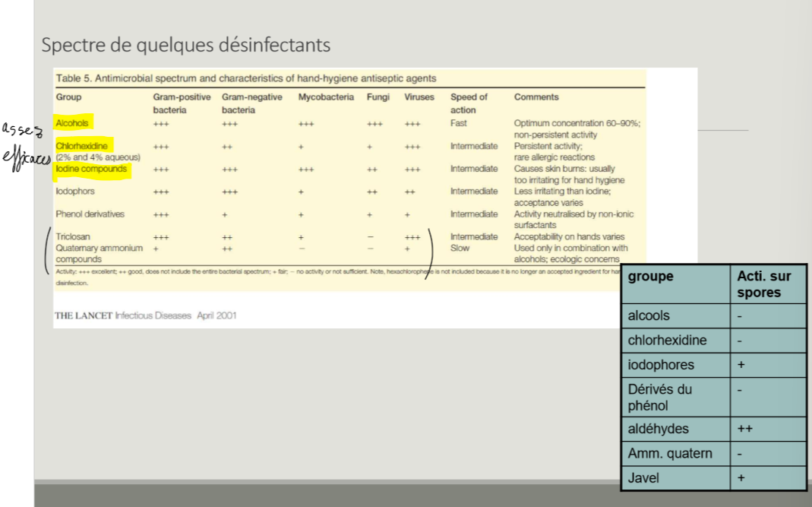
Task: Click the "Triclosan" row label
Action: 73,237
